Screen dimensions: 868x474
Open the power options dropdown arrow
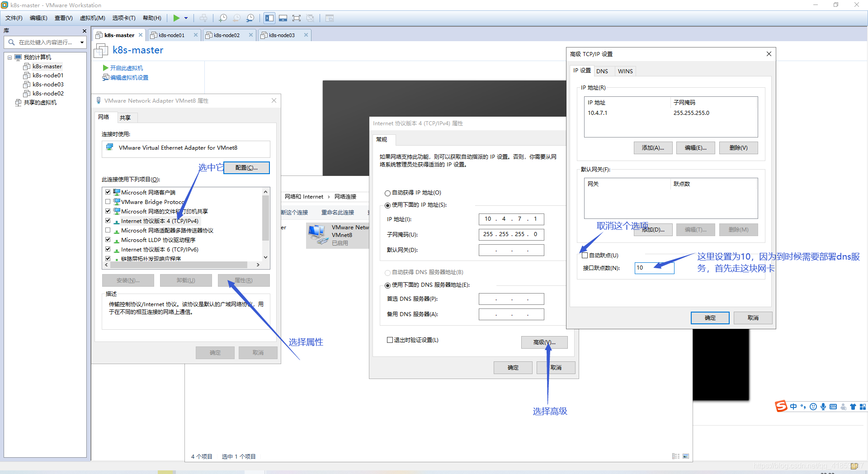[186, 18]
